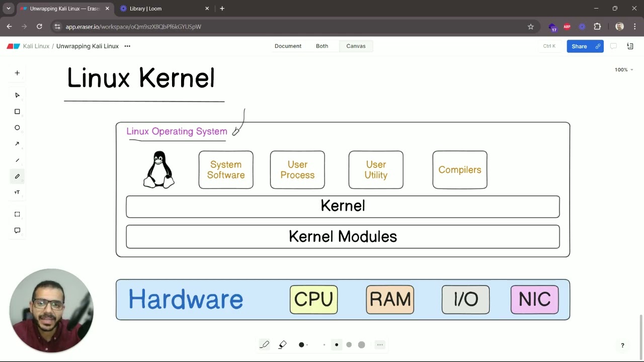
Task: Click the help question mark button
Action: click(622, 345)
